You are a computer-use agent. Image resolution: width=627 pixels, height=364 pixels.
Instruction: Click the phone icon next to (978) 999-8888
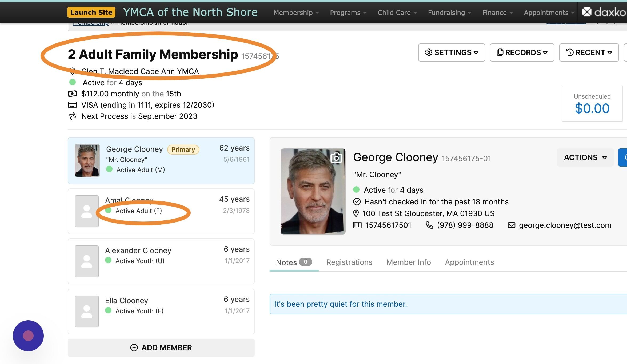(x=429, y=225)
